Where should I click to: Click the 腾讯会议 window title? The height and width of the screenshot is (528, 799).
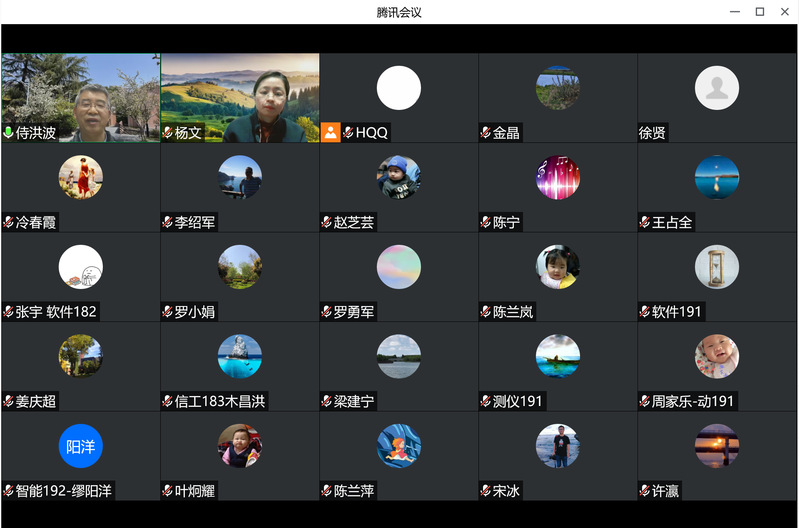(x=399, y=12)
